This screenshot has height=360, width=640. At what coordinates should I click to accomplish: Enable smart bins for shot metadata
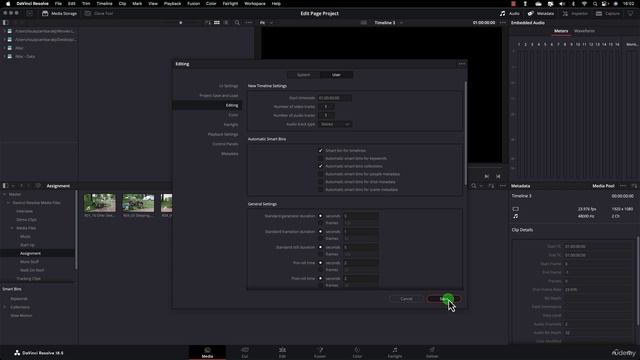(x=320, y=182)
